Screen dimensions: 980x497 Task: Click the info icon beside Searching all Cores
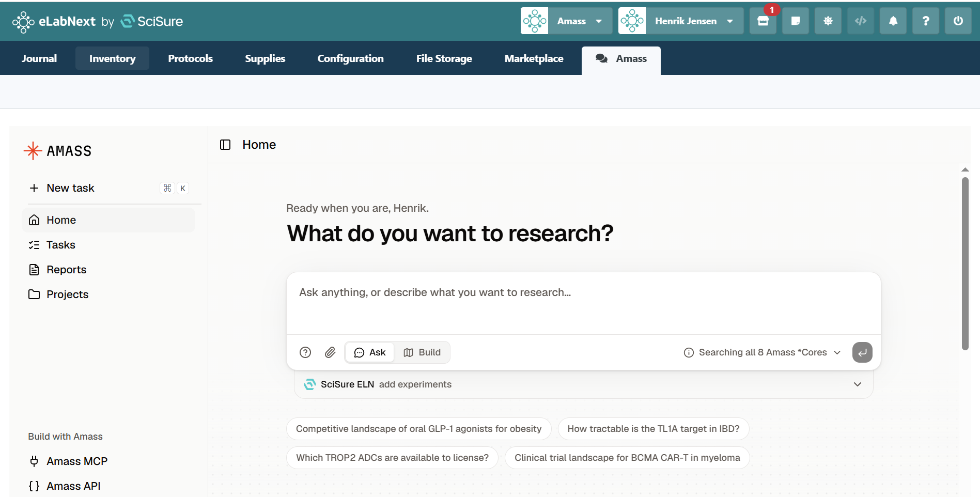point(689,352)
